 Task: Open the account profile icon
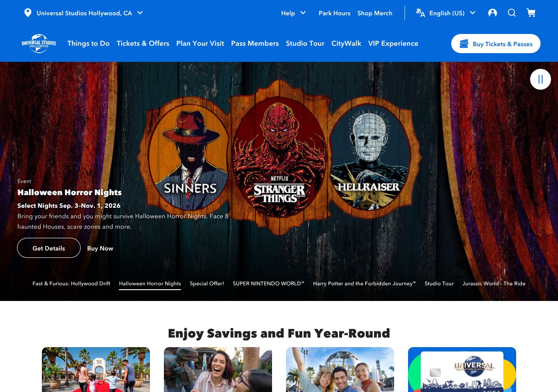[x=493, y=13]
